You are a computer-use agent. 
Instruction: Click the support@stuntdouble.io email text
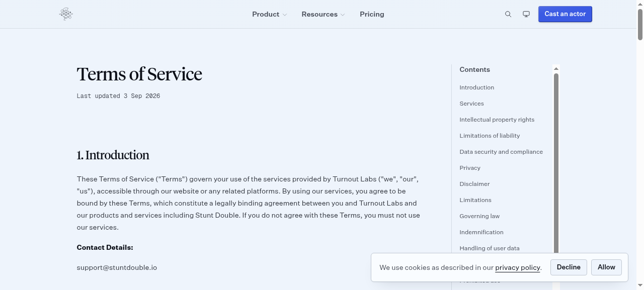[117, 267]
